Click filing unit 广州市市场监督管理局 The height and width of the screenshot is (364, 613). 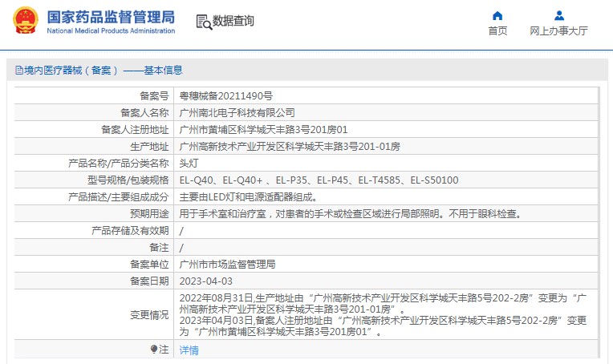(227, 265)
